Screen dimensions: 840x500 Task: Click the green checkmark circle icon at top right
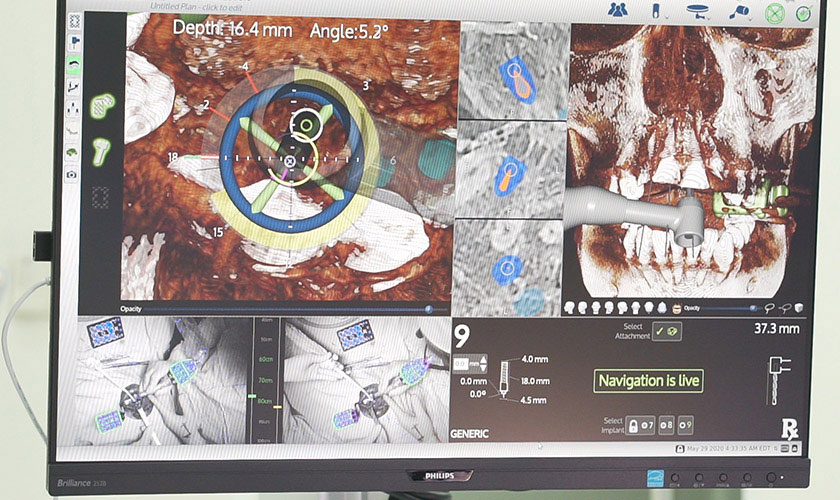803,13
